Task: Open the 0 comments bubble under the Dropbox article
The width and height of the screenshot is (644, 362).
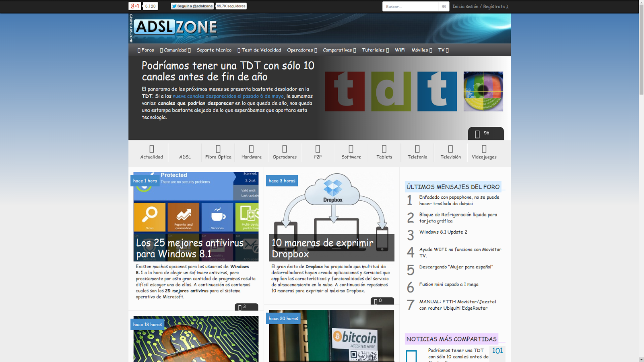Action: (x=382, y=301)
